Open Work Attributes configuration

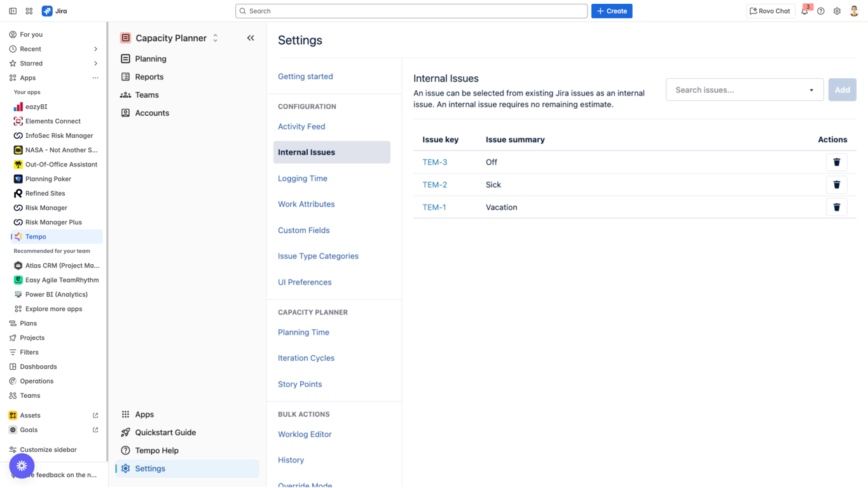click(306, 204)
